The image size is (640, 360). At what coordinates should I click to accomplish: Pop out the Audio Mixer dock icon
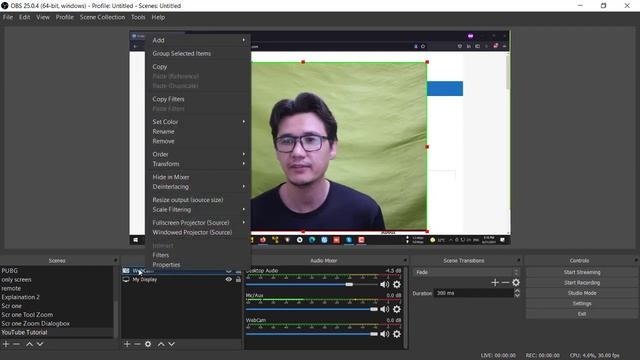405,260
